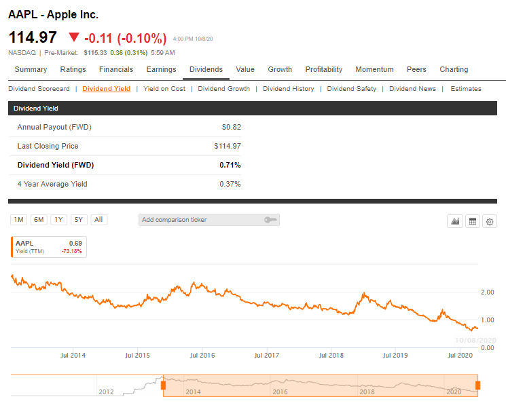The width and height of the screenshot is (506, 420).
Task: Click the right range slider handle
Action: point(478,385)
